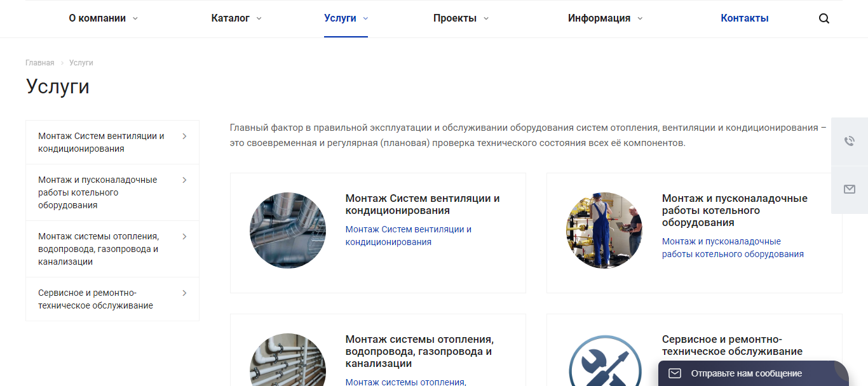Select sidebar item Монтаж и пусконаладочные работы котельного
This screenshot has height=386, width=868.
click(x=112, y=192)
